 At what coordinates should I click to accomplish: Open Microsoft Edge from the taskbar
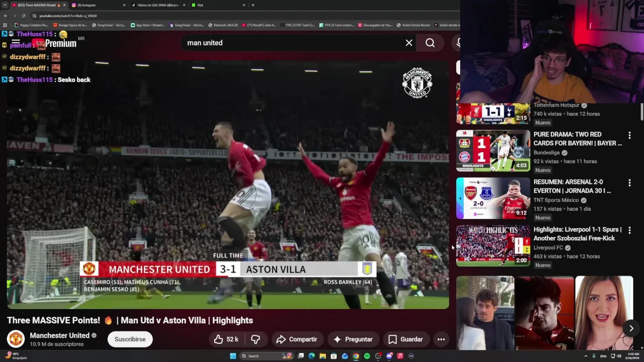311,356
